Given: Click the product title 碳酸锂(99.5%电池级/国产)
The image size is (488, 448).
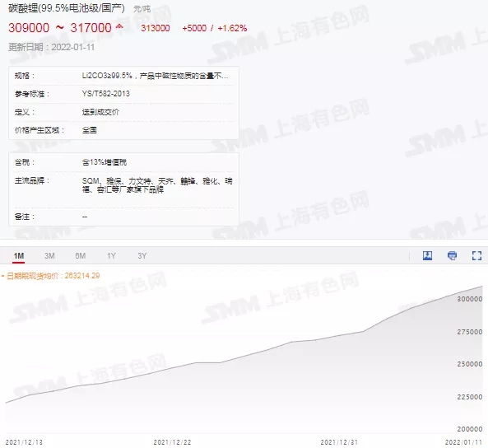Looking at the screenshot, I should click(x=67, y=8).
